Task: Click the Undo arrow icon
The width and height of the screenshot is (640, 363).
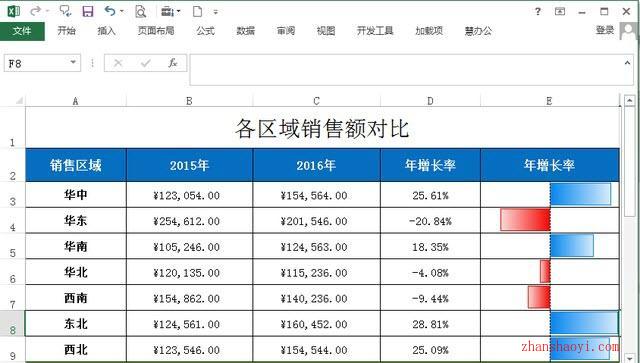Action: click(x=110, y=11)
